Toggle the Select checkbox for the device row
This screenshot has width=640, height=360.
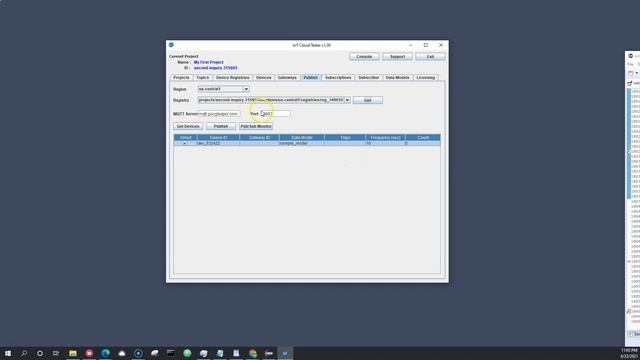tap(184, 144)
